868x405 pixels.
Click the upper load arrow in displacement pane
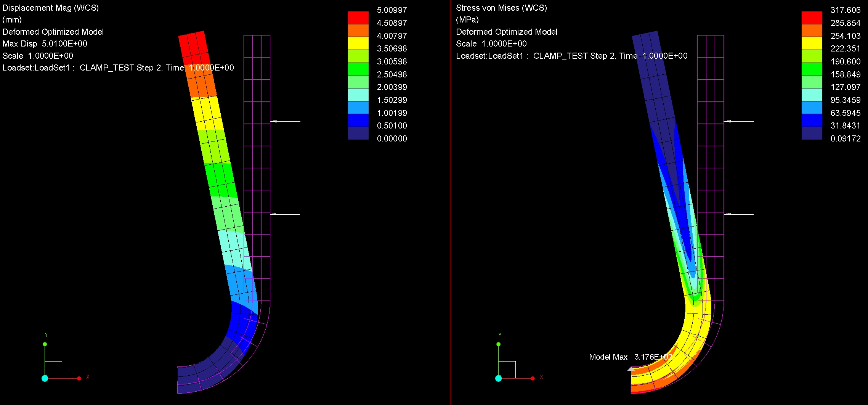285,121
